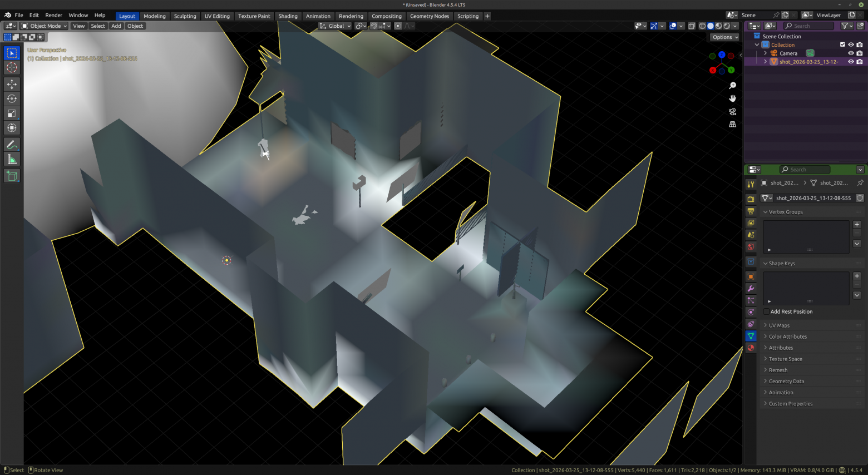Open the Object Mode dropdown
The image size is (868, 475).
click(x=44, y=26)
